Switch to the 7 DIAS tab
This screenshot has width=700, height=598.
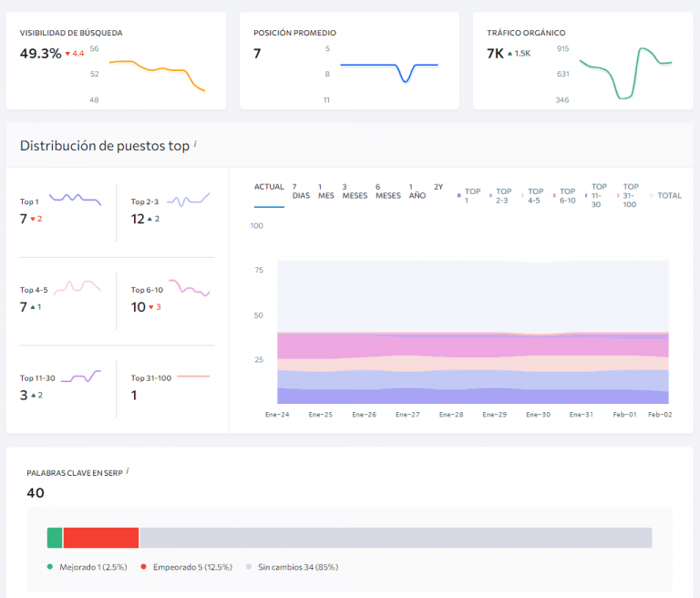[x=301, y=191]
